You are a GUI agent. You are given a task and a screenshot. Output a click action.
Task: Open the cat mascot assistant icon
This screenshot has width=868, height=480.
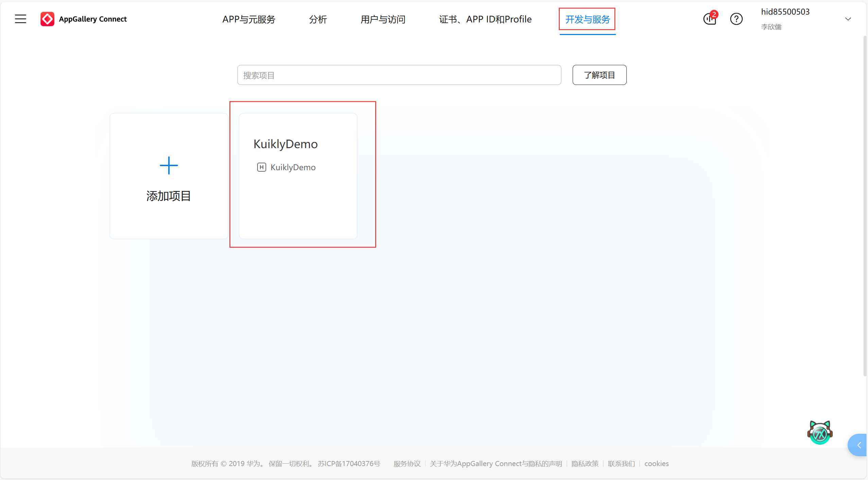[x=819, y=432]
